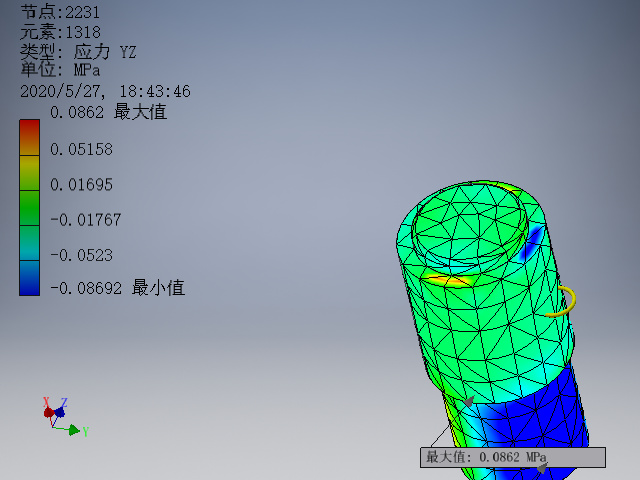Click the dark blue segment of the color bar
Screen dimensions: 640x480
point(29,278)
